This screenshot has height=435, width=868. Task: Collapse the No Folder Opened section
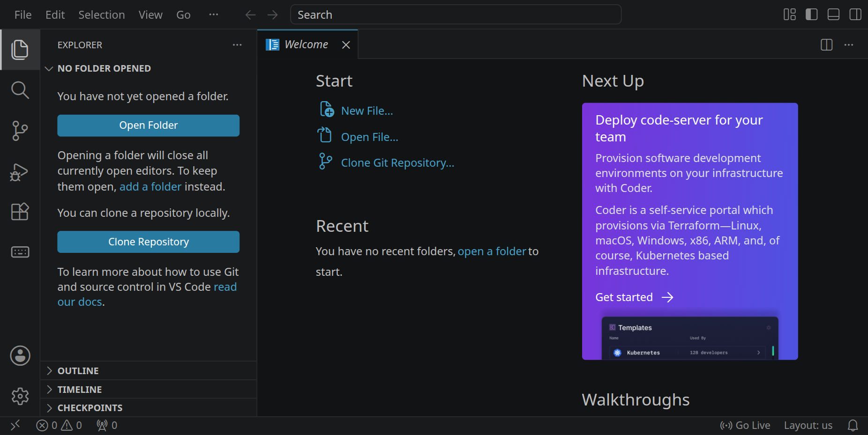149,68
